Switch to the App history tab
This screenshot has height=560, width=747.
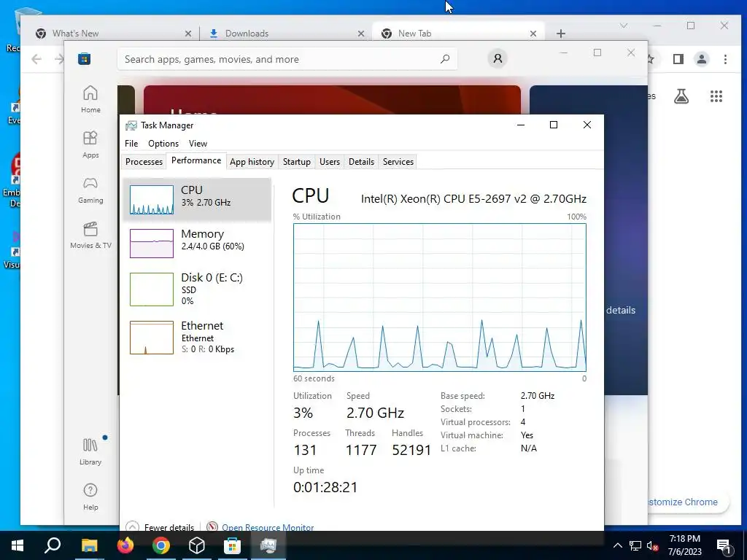pyautogui.click(x=252, y=162)
